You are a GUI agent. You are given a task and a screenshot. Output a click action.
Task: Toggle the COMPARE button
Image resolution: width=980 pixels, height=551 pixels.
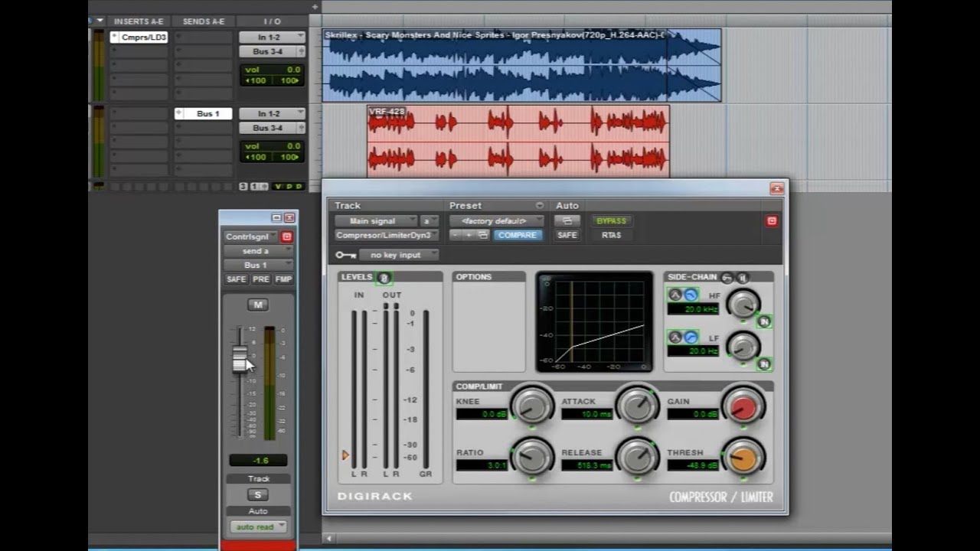tap(518, 235)
